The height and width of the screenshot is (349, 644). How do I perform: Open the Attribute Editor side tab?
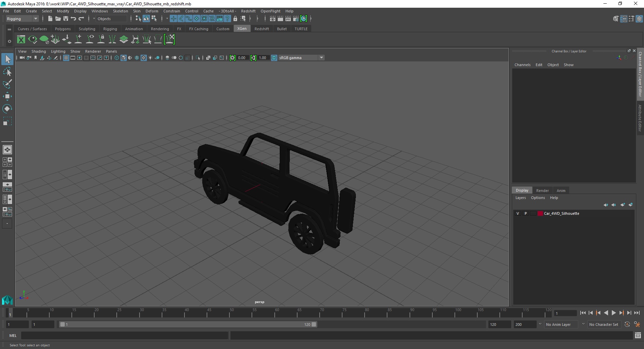tap(640, 118)
